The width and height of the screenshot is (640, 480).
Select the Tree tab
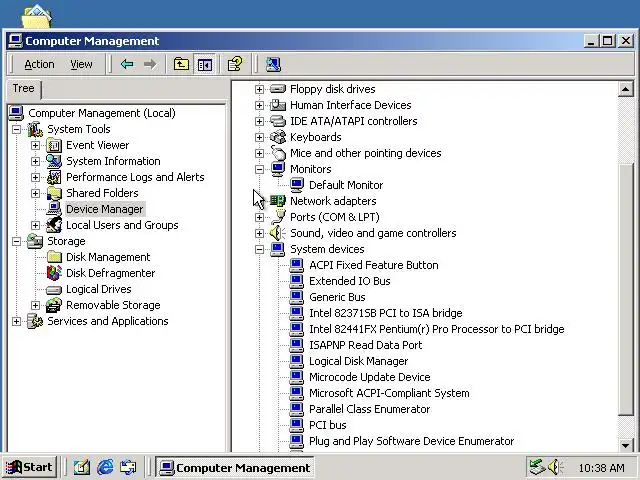23,88
